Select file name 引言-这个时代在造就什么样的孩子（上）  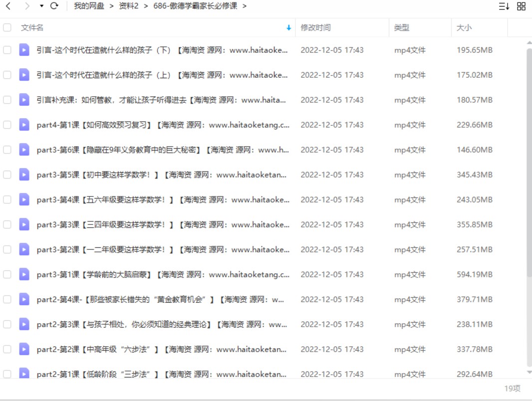162,75
